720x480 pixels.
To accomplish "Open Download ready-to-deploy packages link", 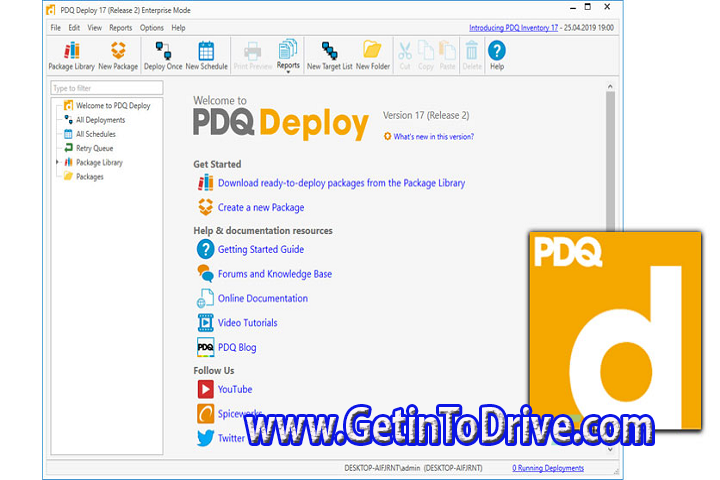I will (x=341, y=183).
